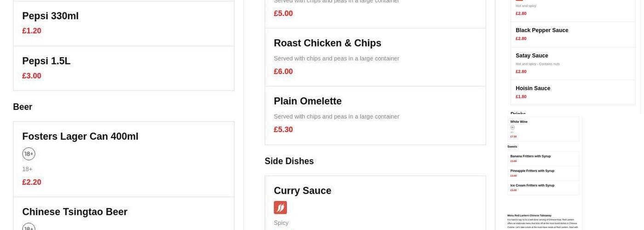
Task: Click 18+ badge under Chinese Tsingtao Beer
Action: [x=29, y=227]
